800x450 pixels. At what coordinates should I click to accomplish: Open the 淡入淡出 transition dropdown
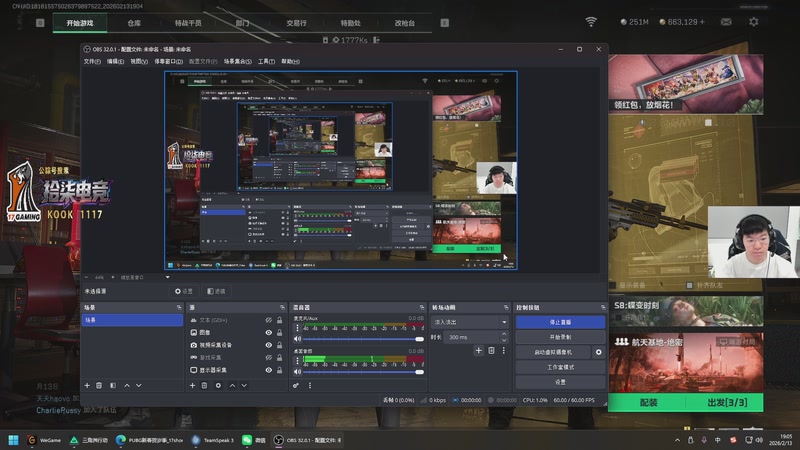[470, 323]
